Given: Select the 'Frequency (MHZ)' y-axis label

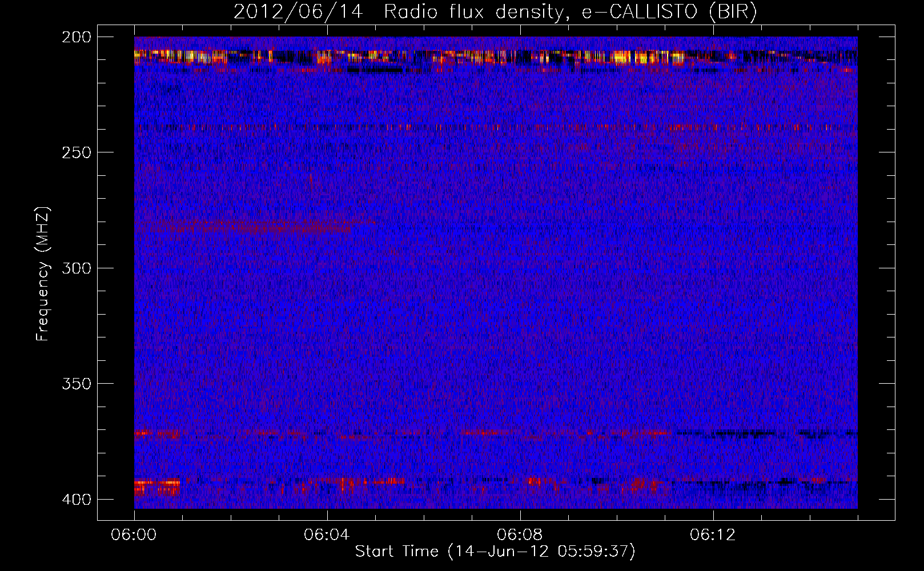Looking at the screenshot, I should point(43,274).
